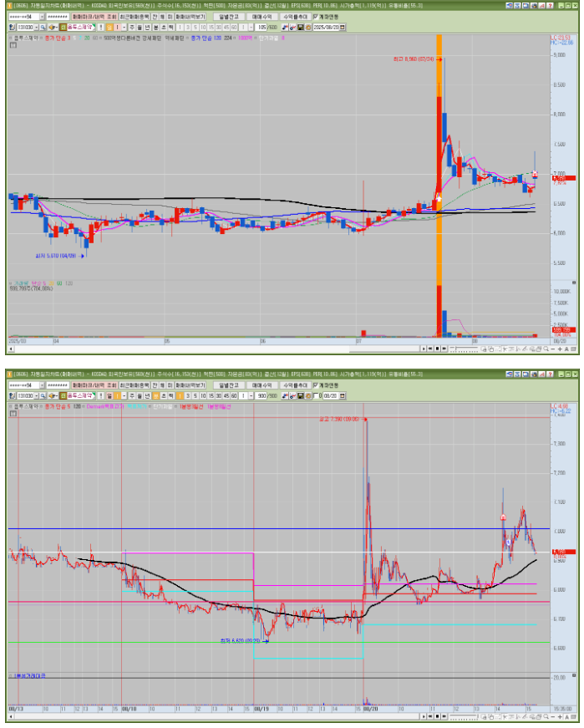This screenshot has width=584, height=728.
Task: Open speaker/alert icon in upper chart toolbar
Action: click(53, 27)
